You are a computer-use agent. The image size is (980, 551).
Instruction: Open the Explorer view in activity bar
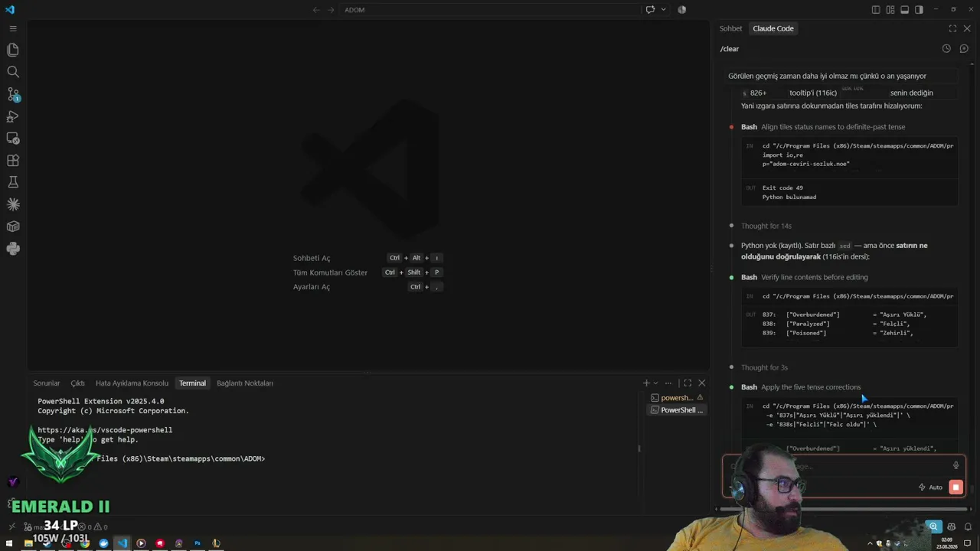coord(13,50)
